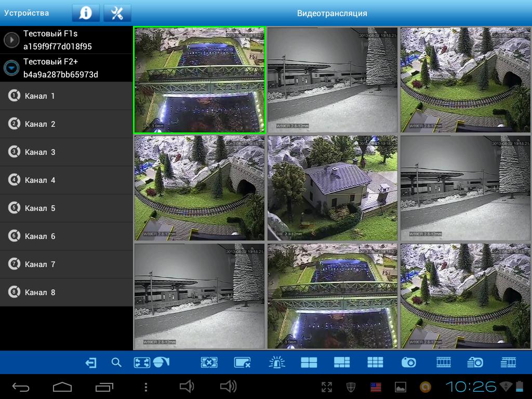Screen dimensions: 532x399
Task: Click the logout exit icon
Action: pyautogui.click(x=91, y=363)
